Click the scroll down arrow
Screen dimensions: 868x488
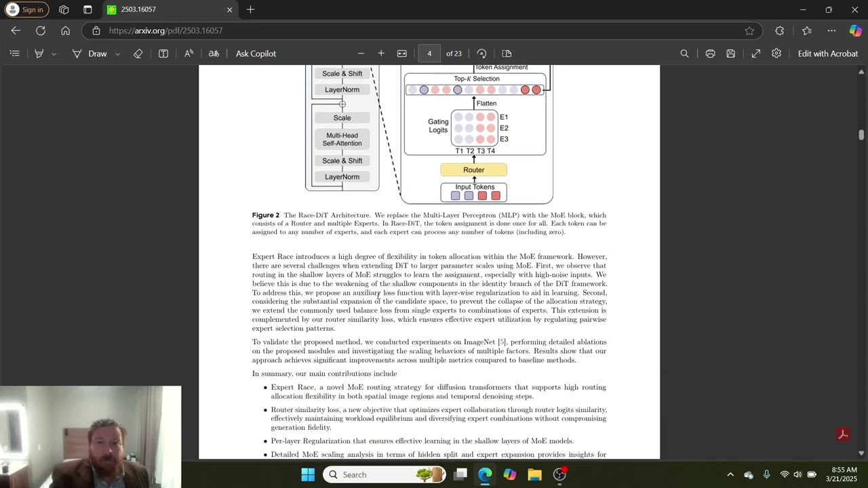[861, 453]
